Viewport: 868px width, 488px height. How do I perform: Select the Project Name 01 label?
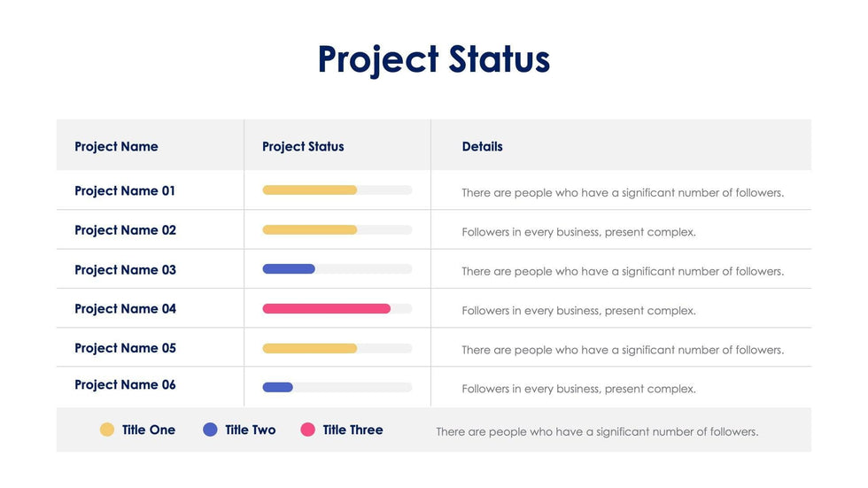click(x=125, y=191)
